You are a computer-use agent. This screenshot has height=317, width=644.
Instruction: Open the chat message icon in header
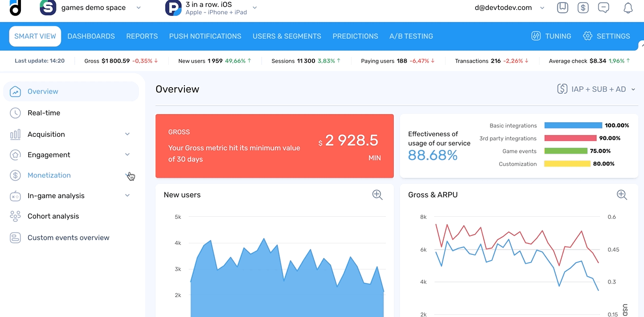tap(604, 8)
